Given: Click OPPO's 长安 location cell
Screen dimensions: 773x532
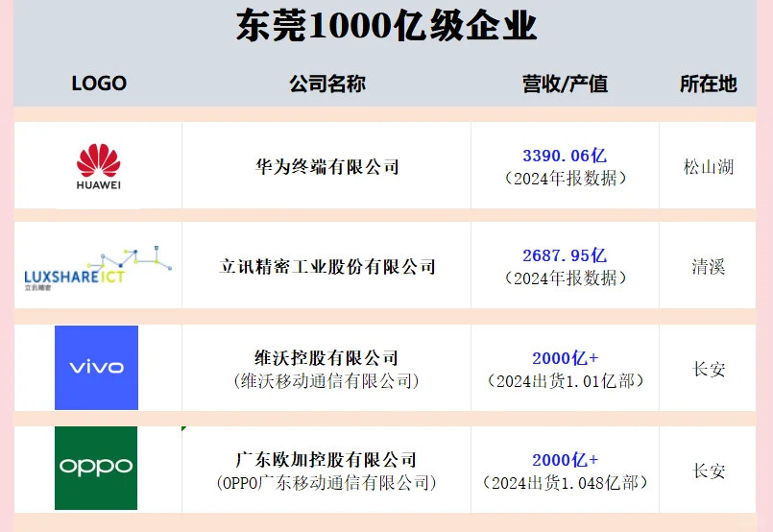Looking at the screenshot, I should pyautogui.click(x=709, y=471).
